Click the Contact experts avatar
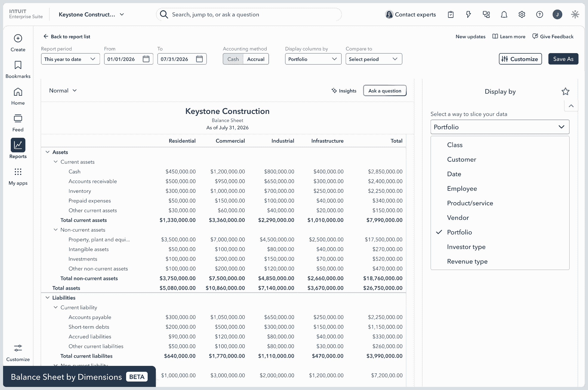The width and height of the screenshot is (588, 390). pos(389,14)
